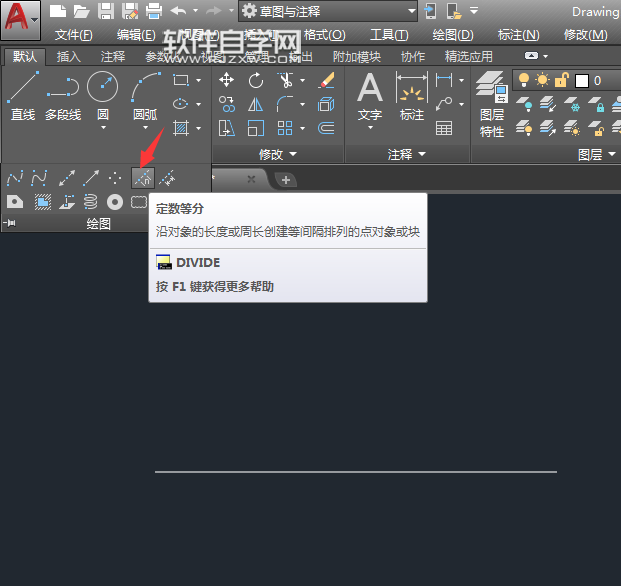Open Layer Properties (图层特性)
This screenshot has height=586, width=621.
click(492, 104)
